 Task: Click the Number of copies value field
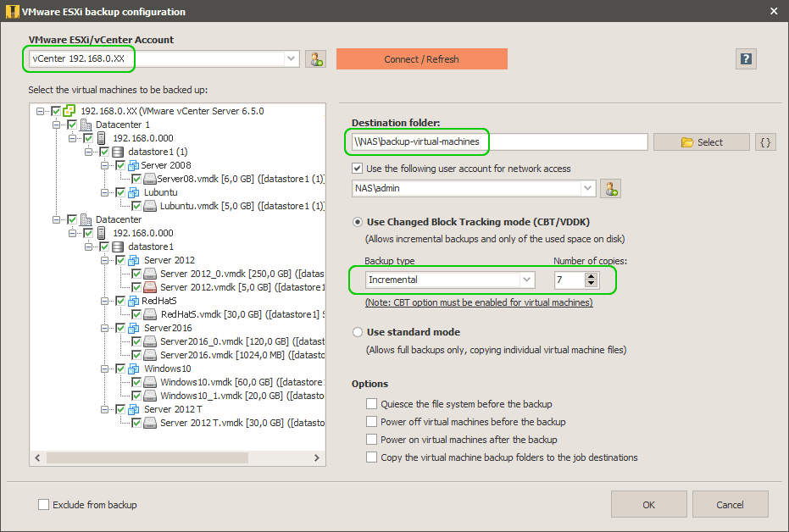pos(570,280)
